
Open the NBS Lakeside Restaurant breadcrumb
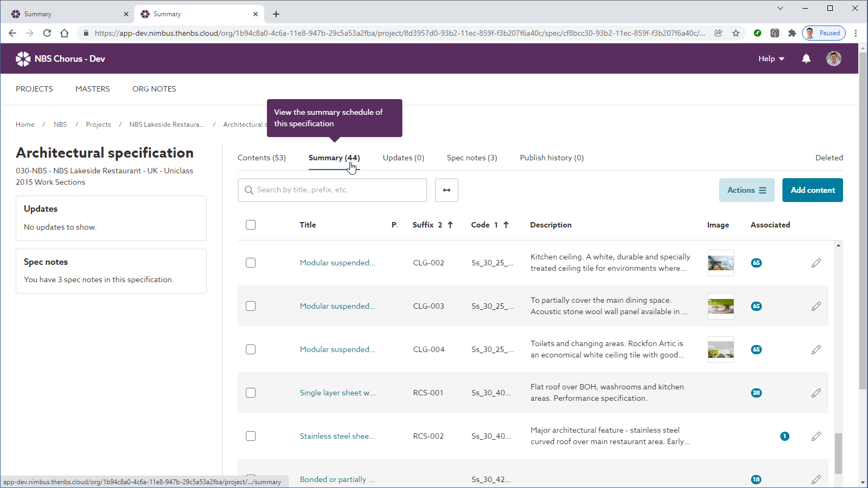(167, 125)
